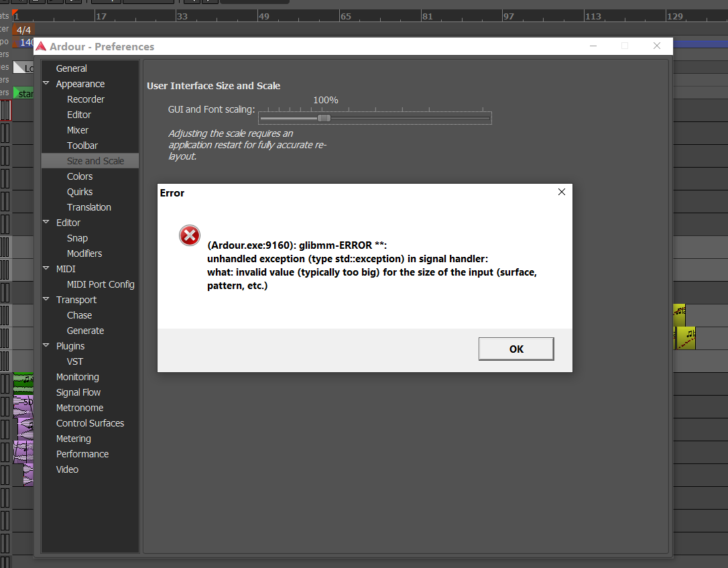Close the Error dialog with X
The image size is (728, 568).
[562, 192]
